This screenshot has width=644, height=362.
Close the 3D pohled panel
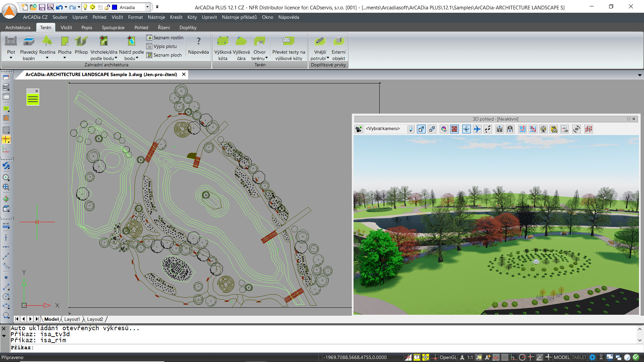pyautogui.click(x=634, y=119)
